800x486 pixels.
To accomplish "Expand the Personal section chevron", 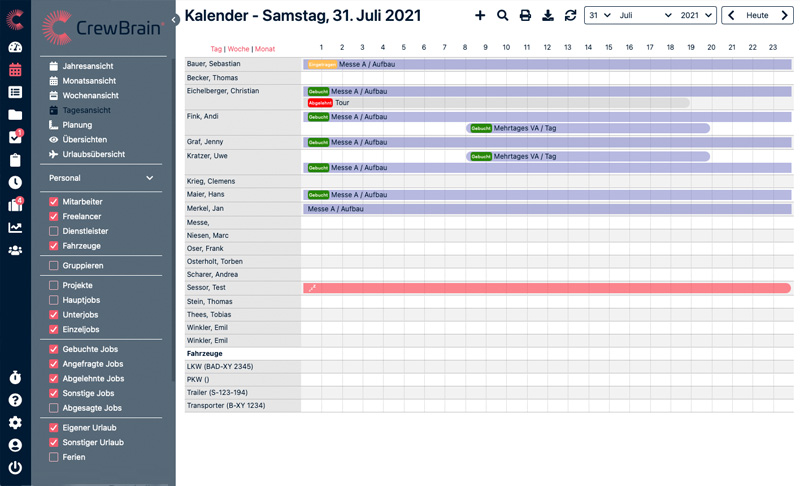I will click(x=150, y=178).
